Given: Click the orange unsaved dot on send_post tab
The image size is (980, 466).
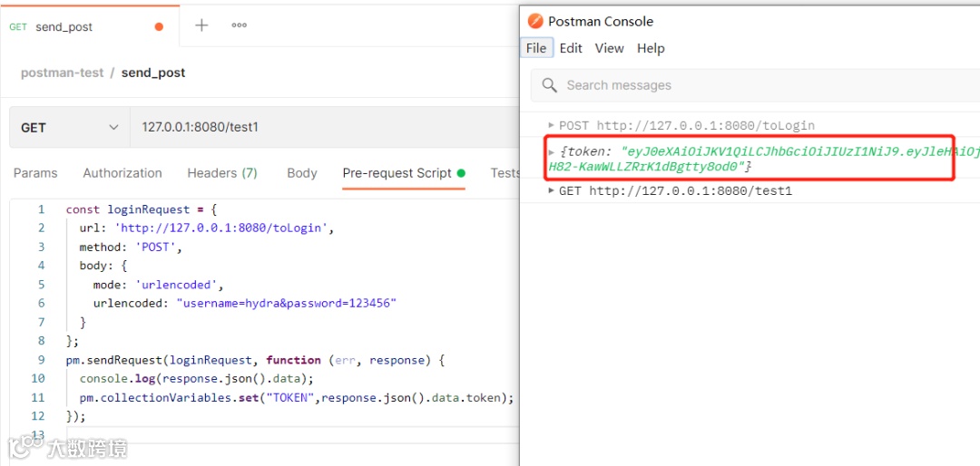Looking at the screenshot, I should pyautogui.click(x=159, y=27).
